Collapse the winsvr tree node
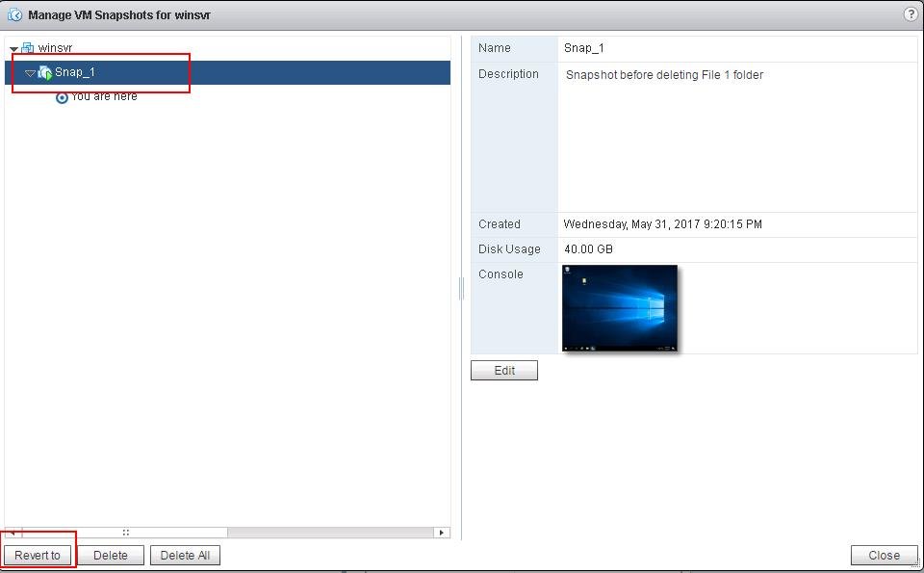The height and width of the screenshot is (573, 924). click(13, 49)
